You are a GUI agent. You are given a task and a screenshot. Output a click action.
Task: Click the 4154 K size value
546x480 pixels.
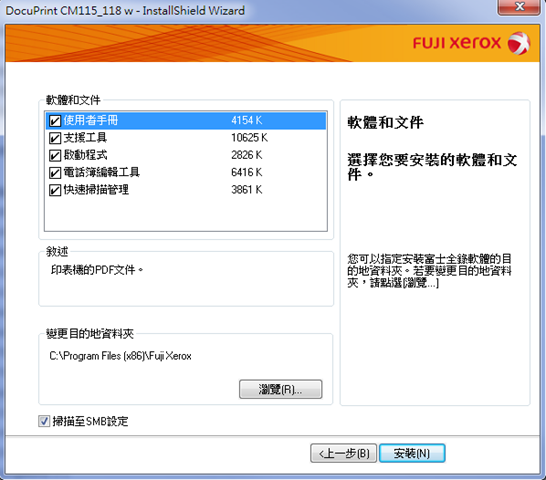tap(247, 121)
